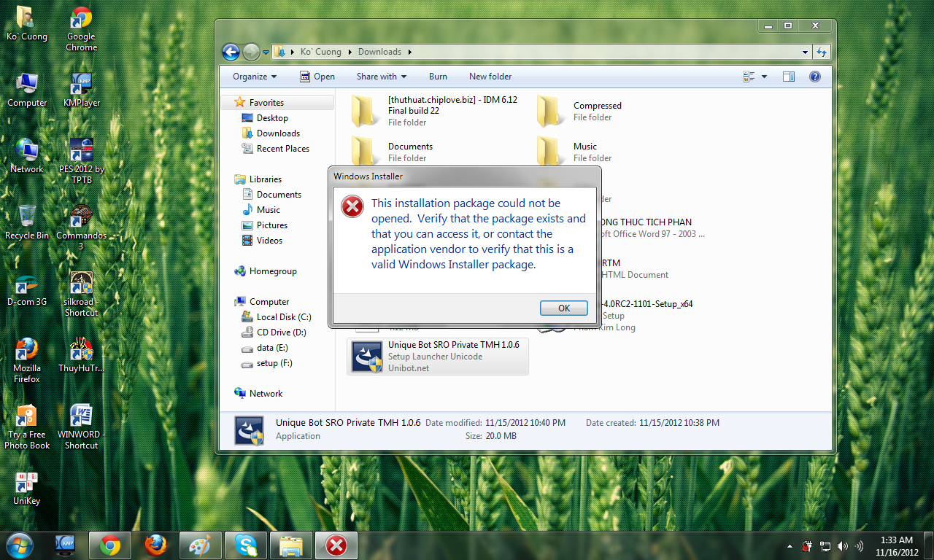Open Explorer help question mark icon
934x560 pixels.
pyautogui.click(x=815, y=77)
